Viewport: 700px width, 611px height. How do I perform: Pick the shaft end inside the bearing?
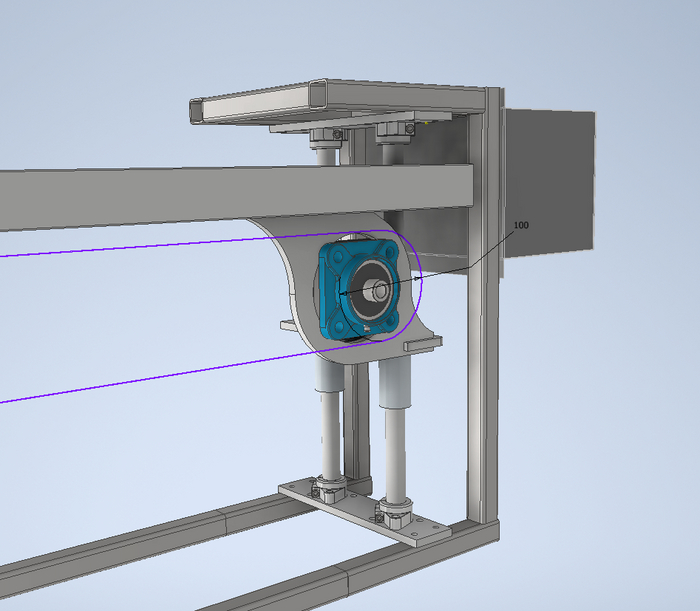click(377, 291)
